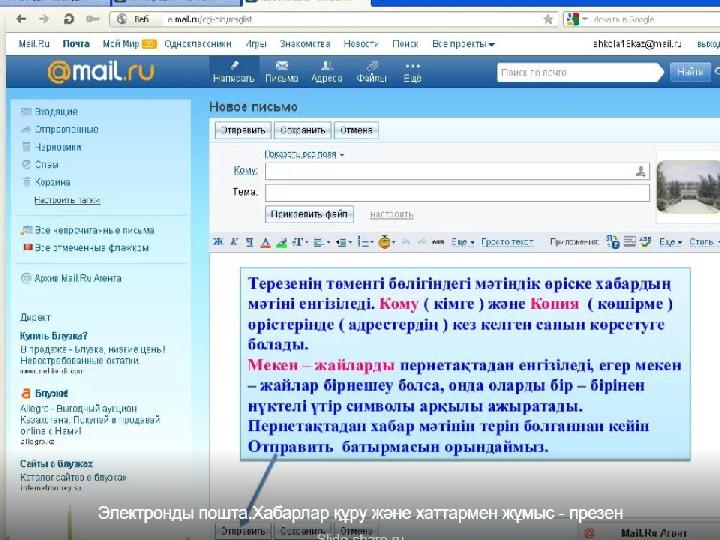Click the undo arrow in editor toolbar
Screen dimensions: 720x540
[x=406, y=242]
